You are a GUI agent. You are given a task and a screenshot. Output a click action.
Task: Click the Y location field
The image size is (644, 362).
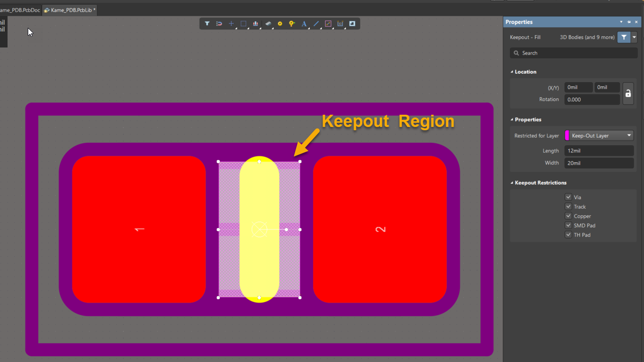tap(607, 87)
